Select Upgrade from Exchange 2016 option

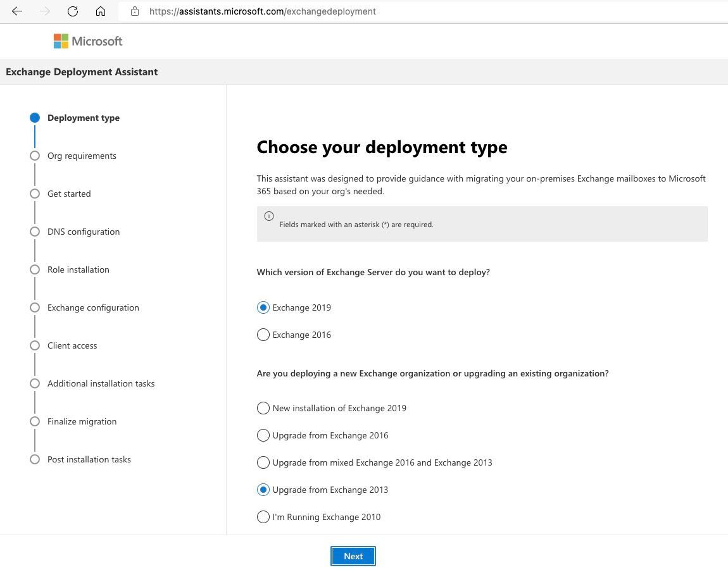click(263, 435)
